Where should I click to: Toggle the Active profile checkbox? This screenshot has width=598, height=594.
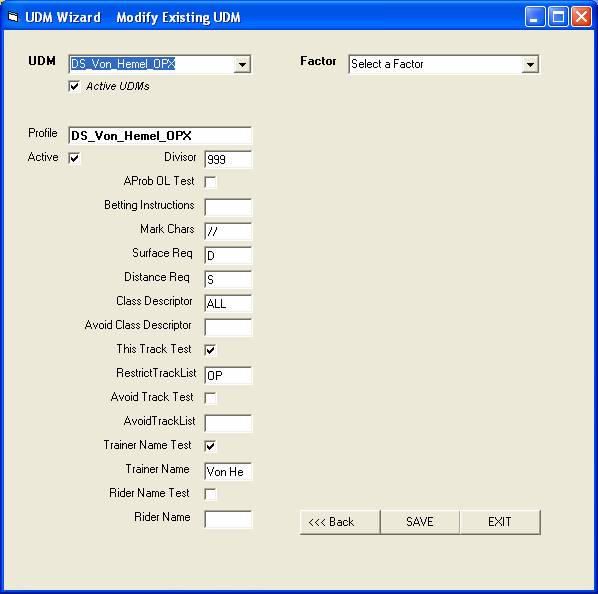pos(74,158)
